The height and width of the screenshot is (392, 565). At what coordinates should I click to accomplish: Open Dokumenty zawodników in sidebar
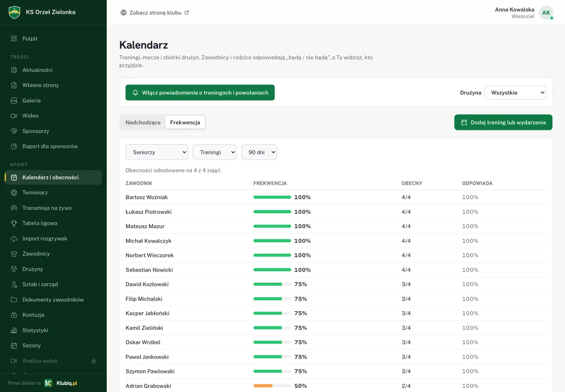53,300
